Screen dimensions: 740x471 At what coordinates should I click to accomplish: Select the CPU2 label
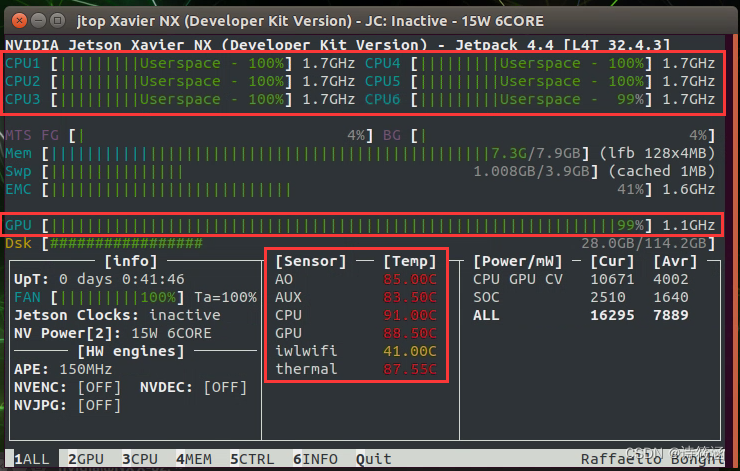pyautogui.click(x=23, y=81)
